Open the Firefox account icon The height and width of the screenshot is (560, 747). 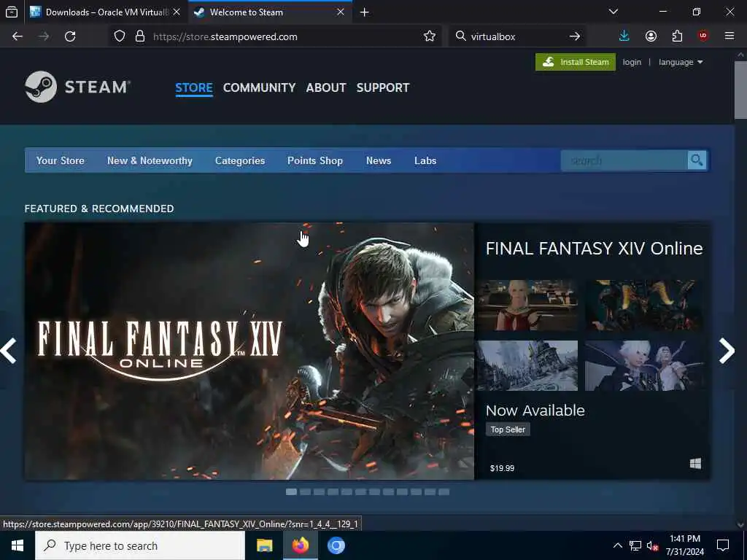651,36
